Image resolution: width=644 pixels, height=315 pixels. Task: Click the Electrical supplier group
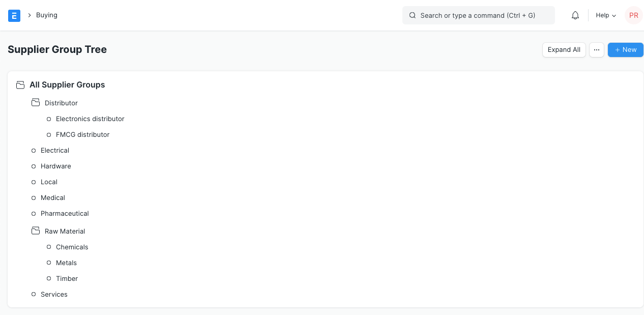55,150
